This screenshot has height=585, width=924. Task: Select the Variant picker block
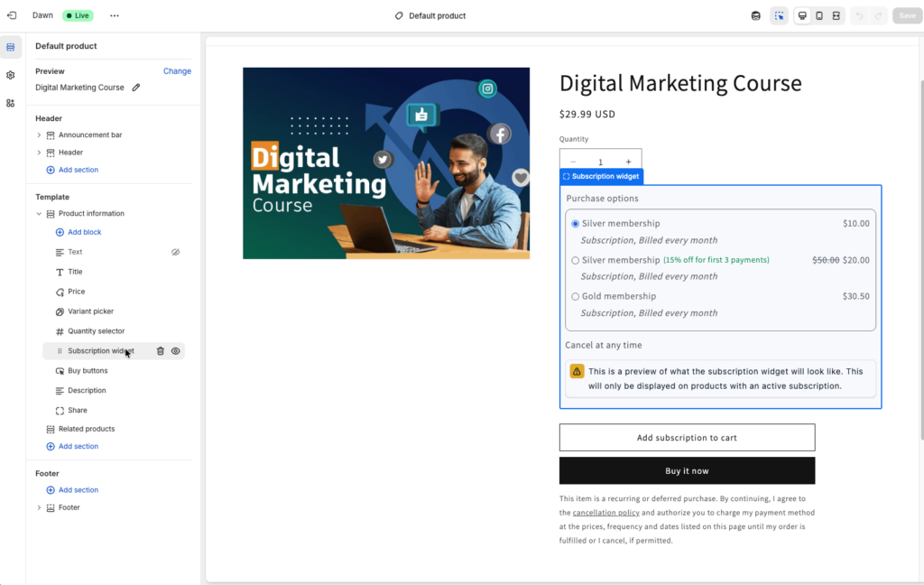tap(90, 311)
